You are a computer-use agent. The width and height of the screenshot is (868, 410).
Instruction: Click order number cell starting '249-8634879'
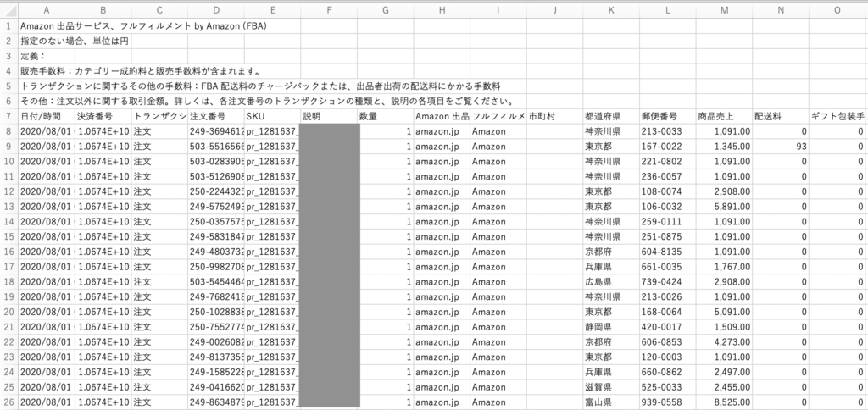click(216, 403)
